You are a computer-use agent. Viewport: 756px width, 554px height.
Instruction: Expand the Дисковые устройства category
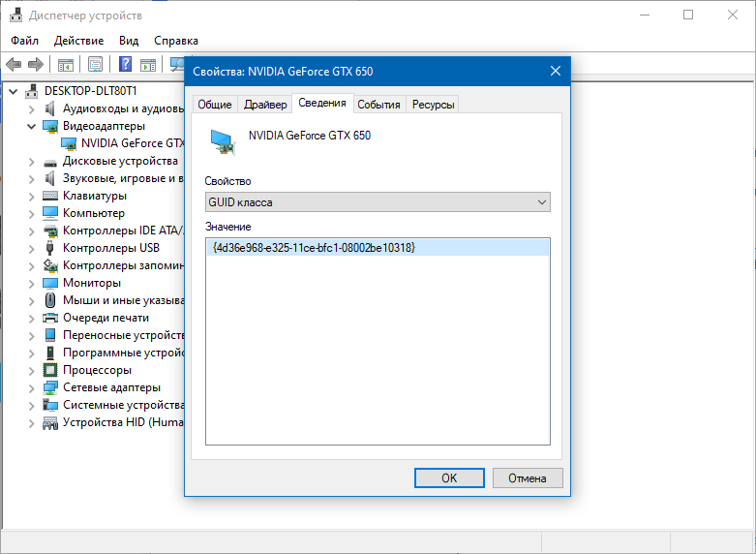point(32,162)
